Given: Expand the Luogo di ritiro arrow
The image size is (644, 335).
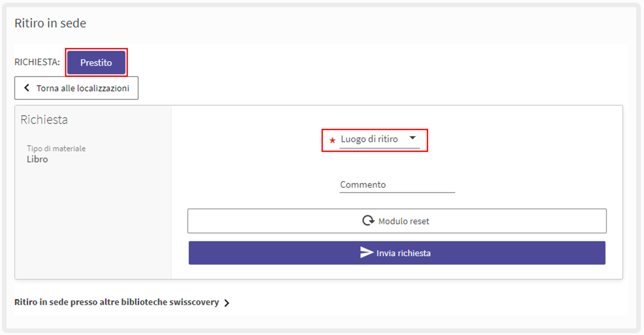Looking at the screenshot, I should click(x=413, y=138).
